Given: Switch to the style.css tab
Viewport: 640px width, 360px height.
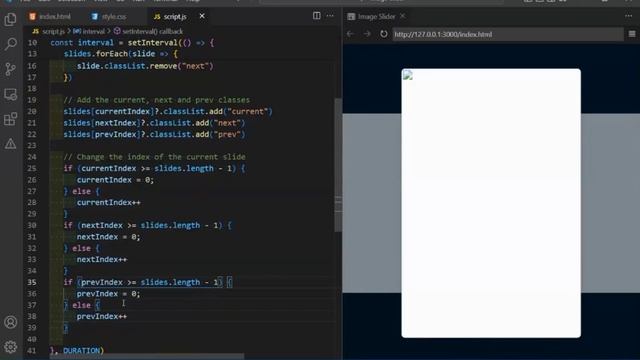Looking at the screenshot, I should click(109, 16).
